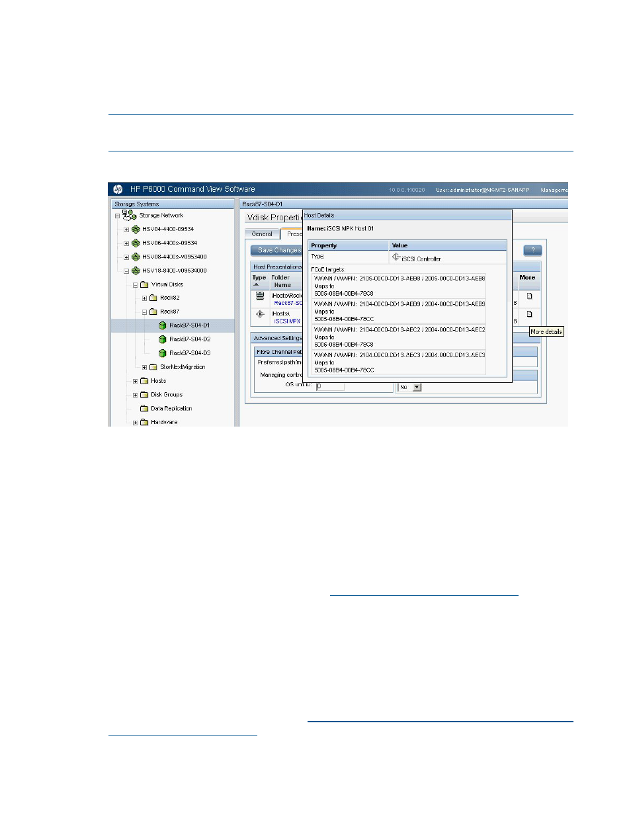Click the Rack87-S04-D2 vdisk cube icon

pos(163,339)
